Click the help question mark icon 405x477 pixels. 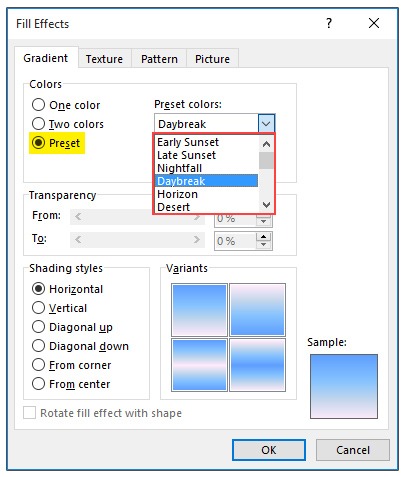click(329, 23)
